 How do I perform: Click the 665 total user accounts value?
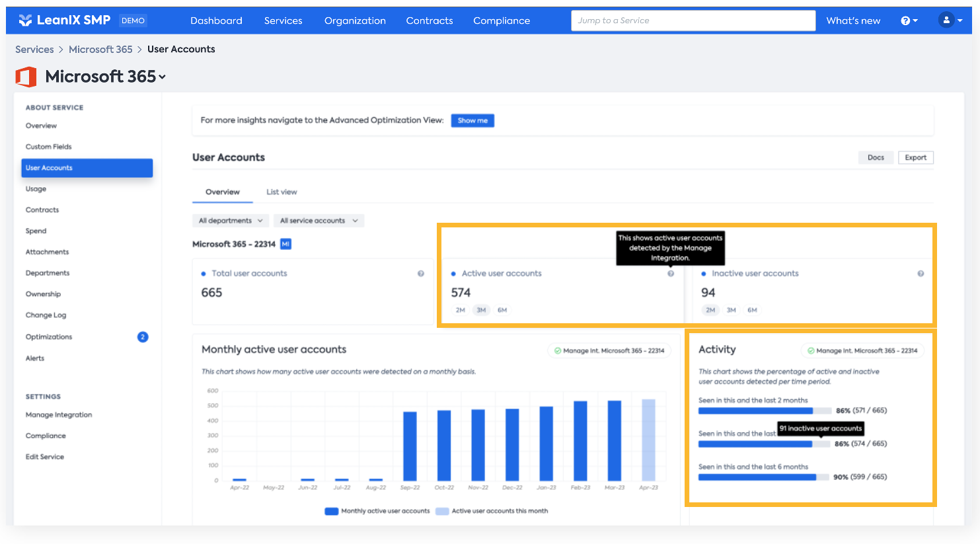tap(211, 293)
